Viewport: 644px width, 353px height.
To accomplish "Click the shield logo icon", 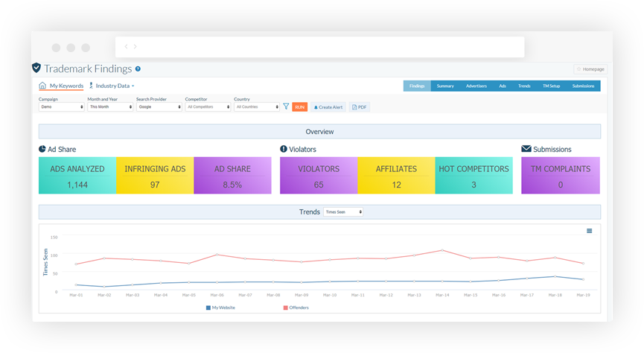I will click(x=36, y=68).
